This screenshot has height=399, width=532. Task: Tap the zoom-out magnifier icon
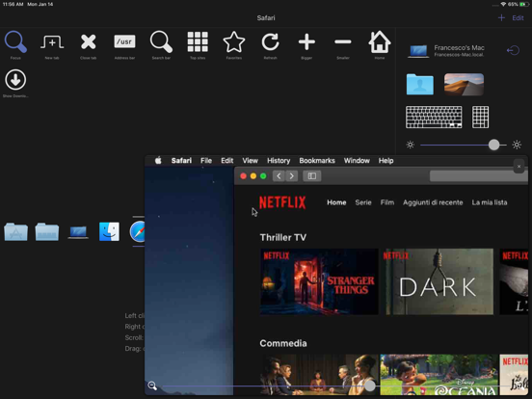tap(152, 386)
